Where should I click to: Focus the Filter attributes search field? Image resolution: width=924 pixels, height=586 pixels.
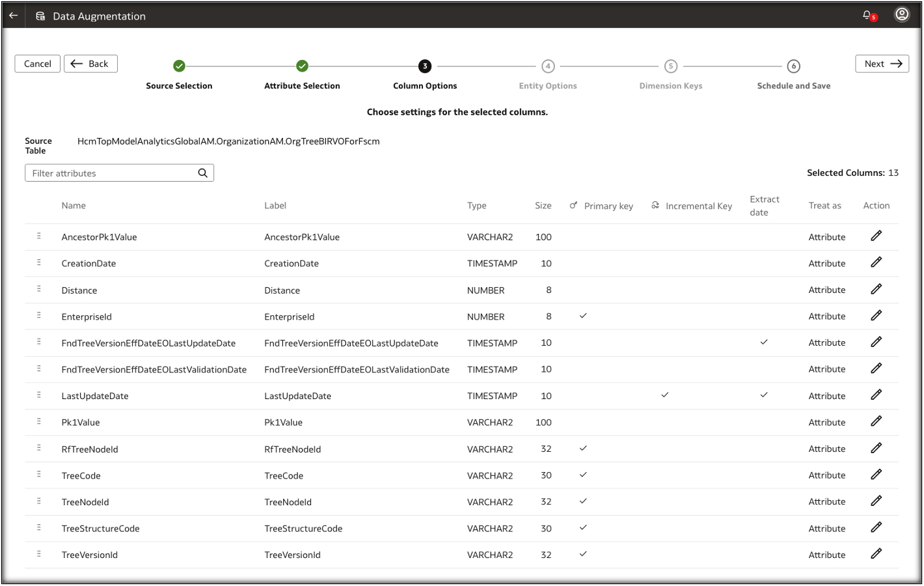[x=111, y=173]
